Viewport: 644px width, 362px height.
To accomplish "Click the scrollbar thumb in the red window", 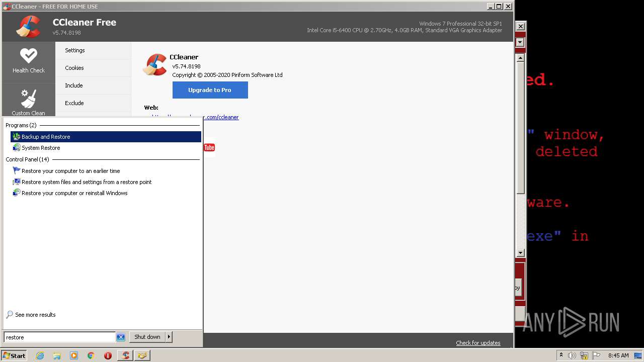I will pos(520,128).
